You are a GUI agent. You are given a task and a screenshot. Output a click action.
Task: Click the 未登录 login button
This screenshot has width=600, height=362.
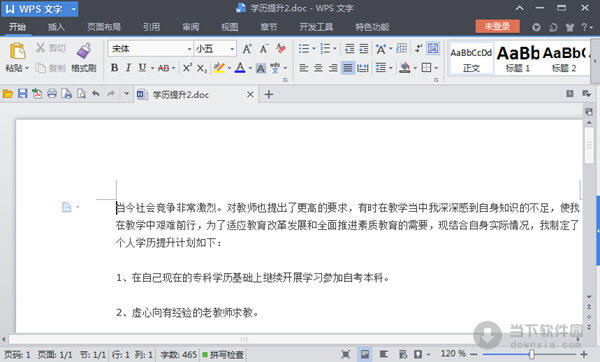click(x=497, y=26)
